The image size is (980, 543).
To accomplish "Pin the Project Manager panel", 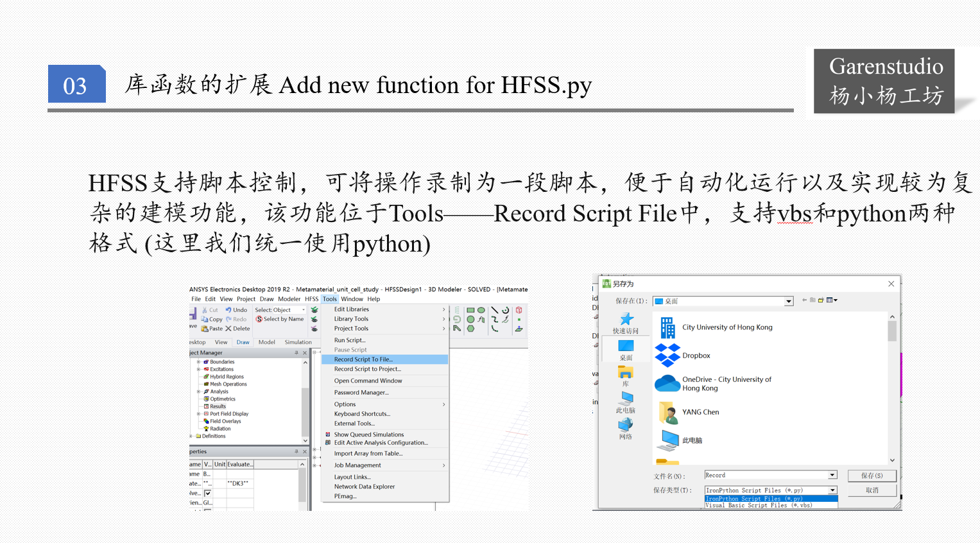I will 297,352.
